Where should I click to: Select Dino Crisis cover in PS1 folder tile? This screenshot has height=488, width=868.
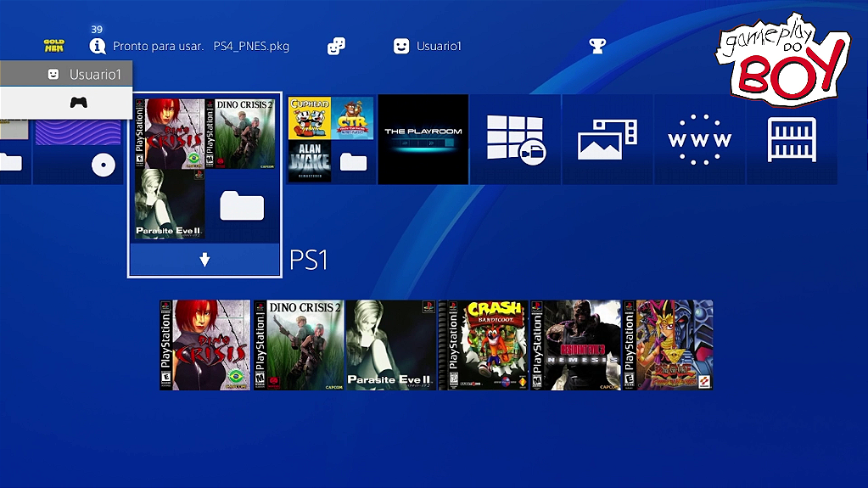(170, 133)
